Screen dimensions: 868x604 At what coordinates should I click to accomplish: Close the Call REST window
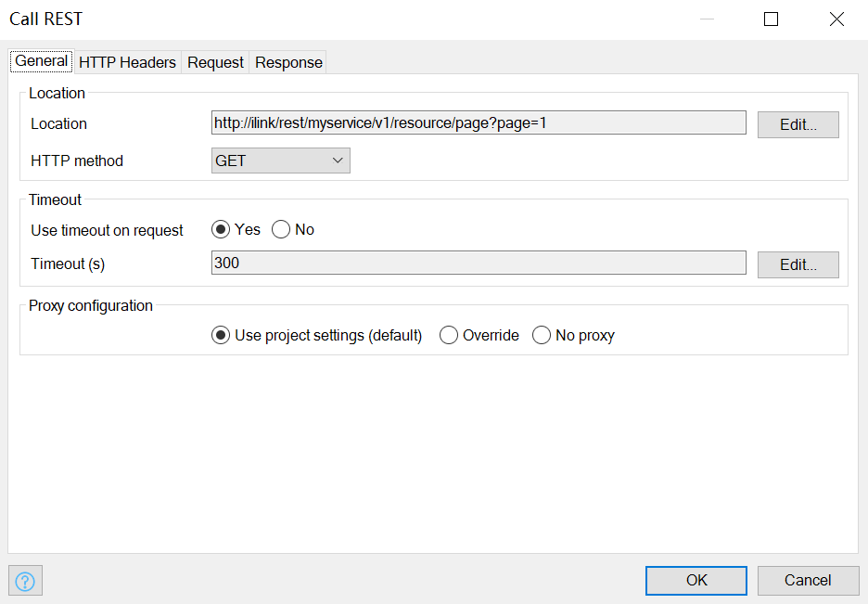click(x=836, y=19)
